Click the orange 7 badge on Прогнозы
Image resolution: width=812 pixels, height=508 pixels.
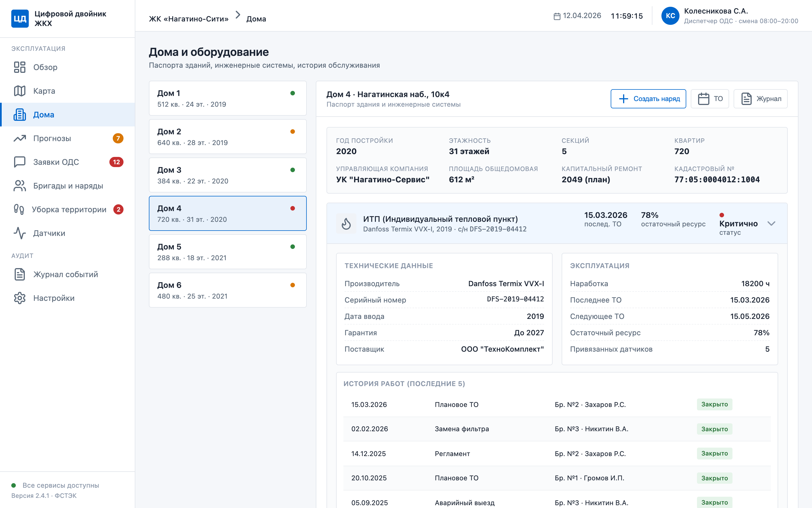click(118, 138)
